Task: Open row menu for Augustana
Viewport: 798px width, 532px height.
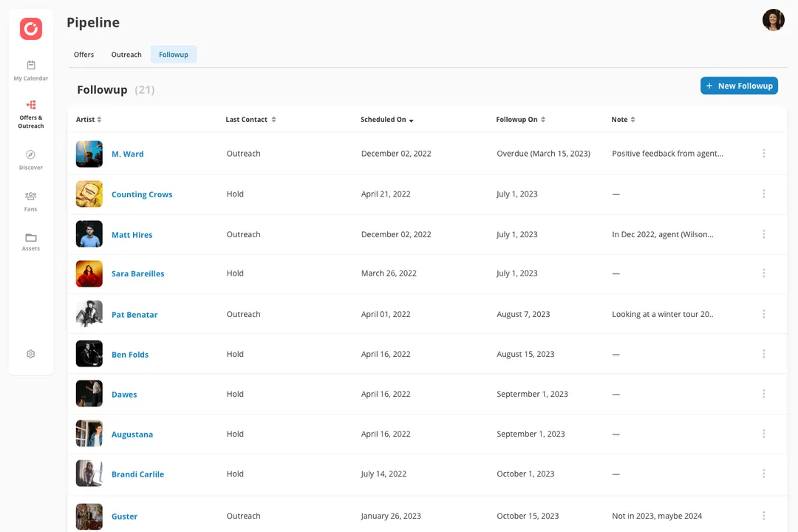Action: tap(763, 434)
